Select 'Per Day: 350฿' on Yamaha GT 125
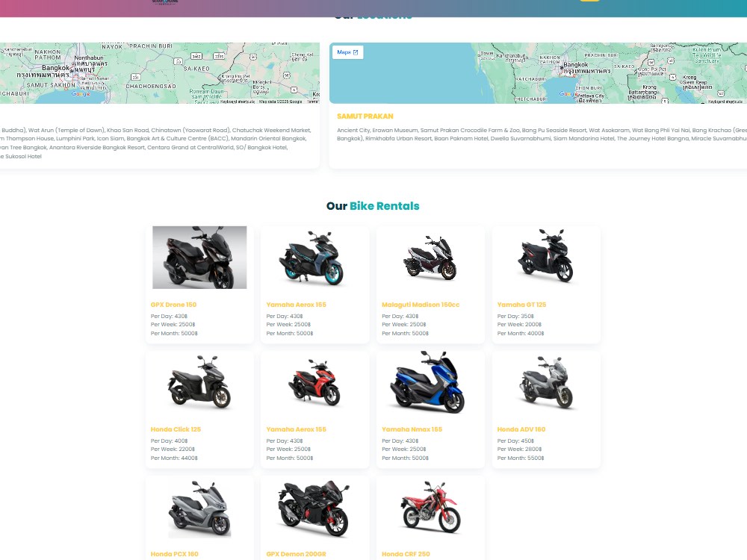The height and width of the screenshot is (560, 747). (515, 316)
